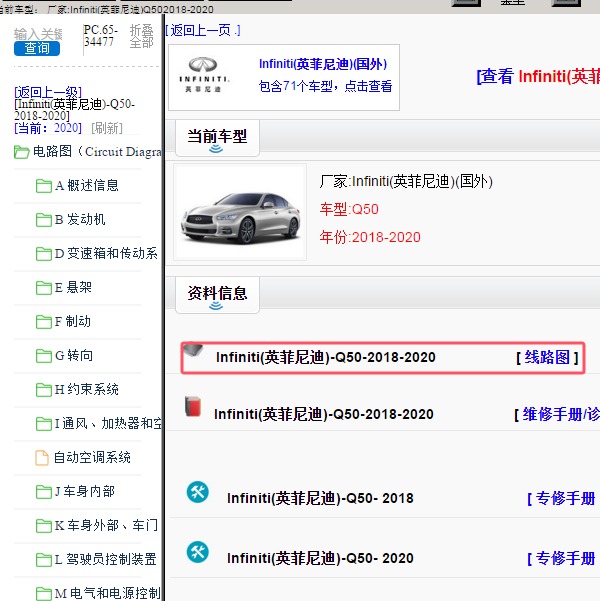600x601 pixels.
Task: Click the tools icon for Q50- 2020
Action: [198, 552]
